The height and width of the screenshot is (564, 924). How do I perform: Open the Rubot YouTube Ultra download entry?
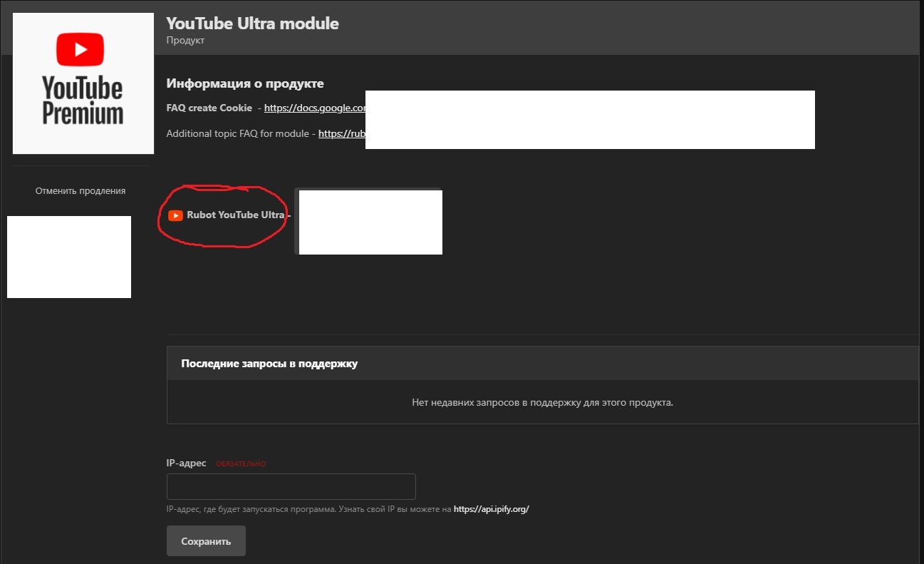235,215
